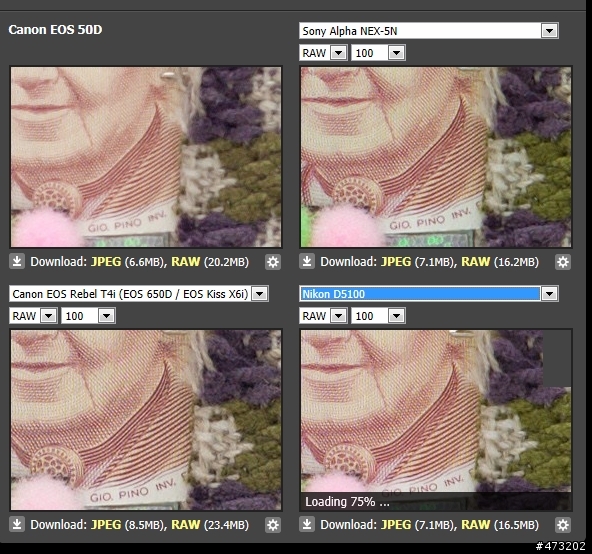This screenshot has width=592, height=554.
Task: Download the 6.6MB JPEG for Canon EOS 50D
Action: [x=106, y=262]
